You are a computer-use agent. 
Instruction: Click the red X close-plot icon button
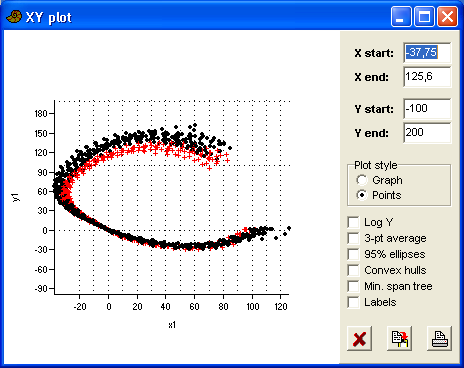click(x=359, y=339)
